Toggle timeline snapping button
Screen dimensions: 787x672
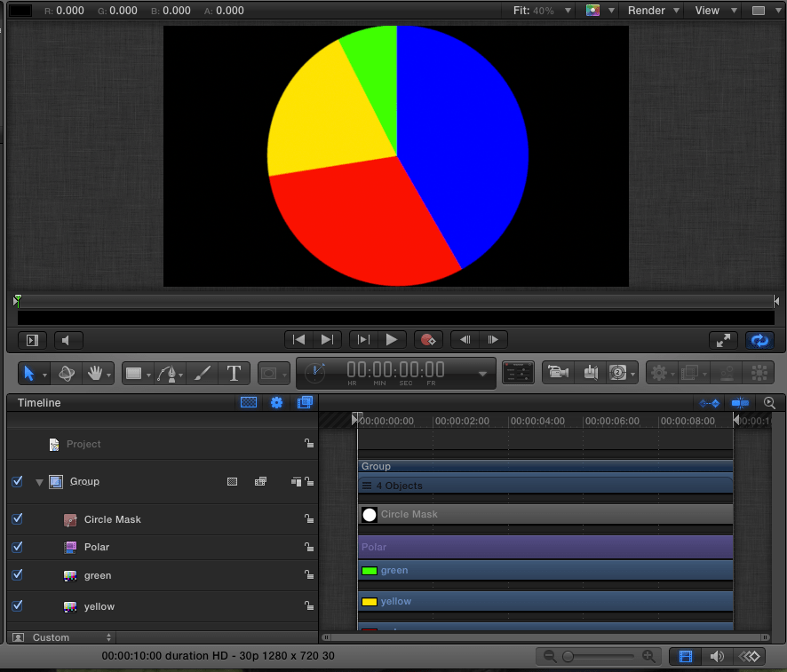(740, 403)
